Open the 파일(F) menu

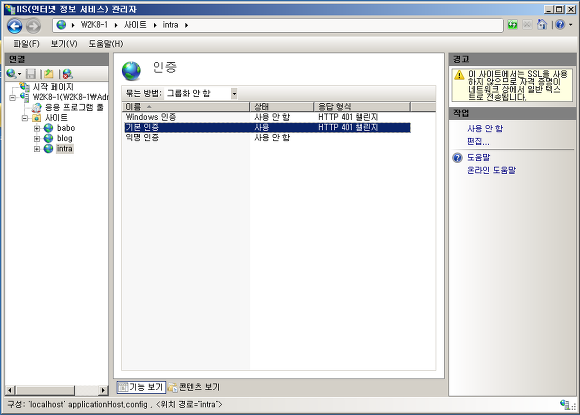26,44
